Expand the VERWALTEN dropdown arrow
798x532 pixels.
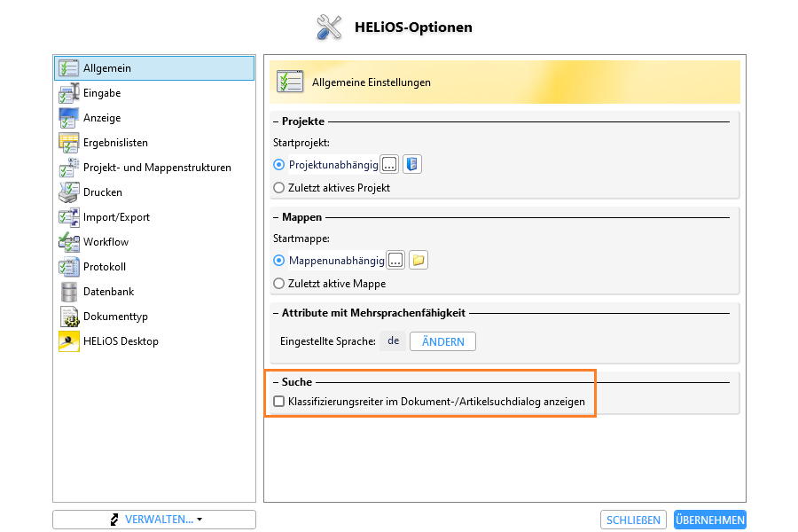coord(199,520)
